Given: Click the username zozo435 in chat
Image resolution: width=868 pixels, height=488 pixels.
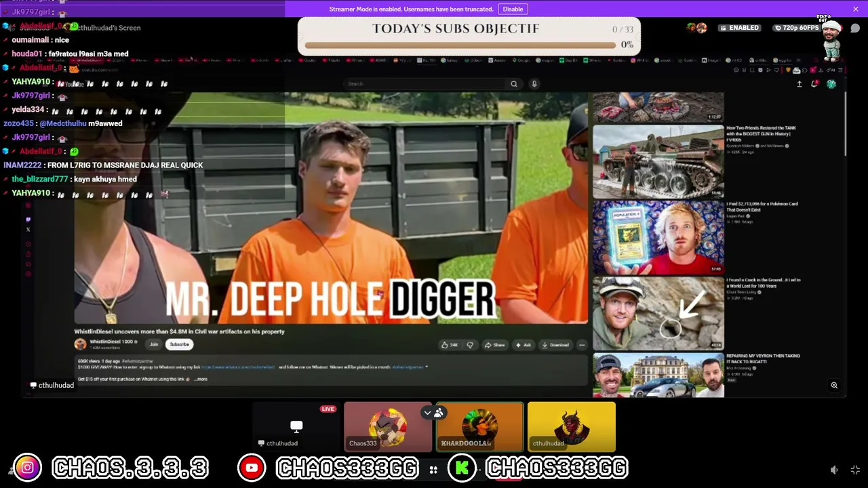Looking at the screenshot, I should tap(18, 123).
